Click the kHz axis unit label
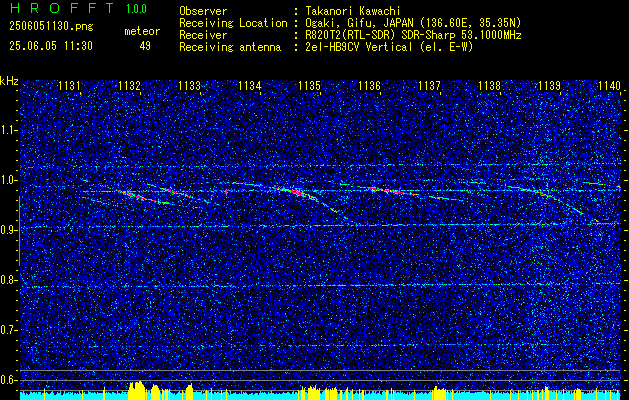Screen dimensions: 629x400 [9, 81]
